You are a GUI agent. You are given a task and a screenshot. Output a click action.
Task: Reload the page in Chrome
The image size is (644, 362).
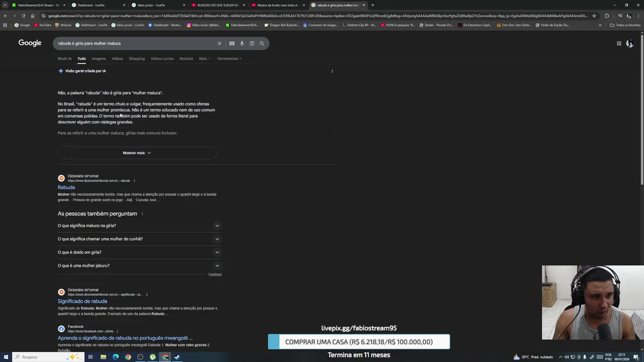click(23, 16)
